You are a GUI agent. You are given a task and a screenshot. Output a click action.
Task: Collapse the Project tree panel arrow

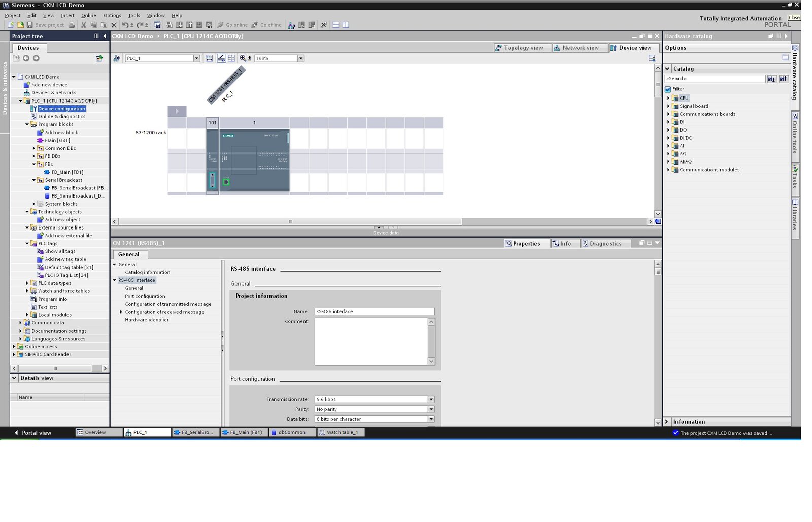[105, 36]
